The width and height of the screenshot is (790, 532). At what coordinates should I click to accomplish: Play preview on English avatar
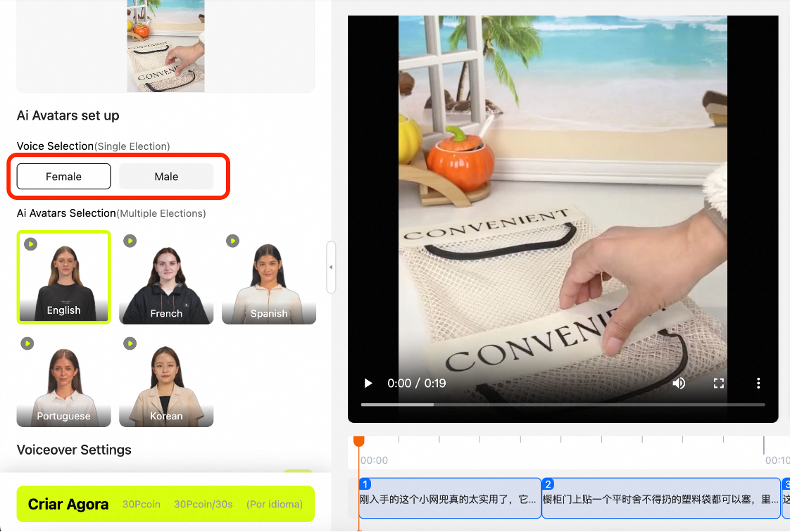(x=30, y=243)
